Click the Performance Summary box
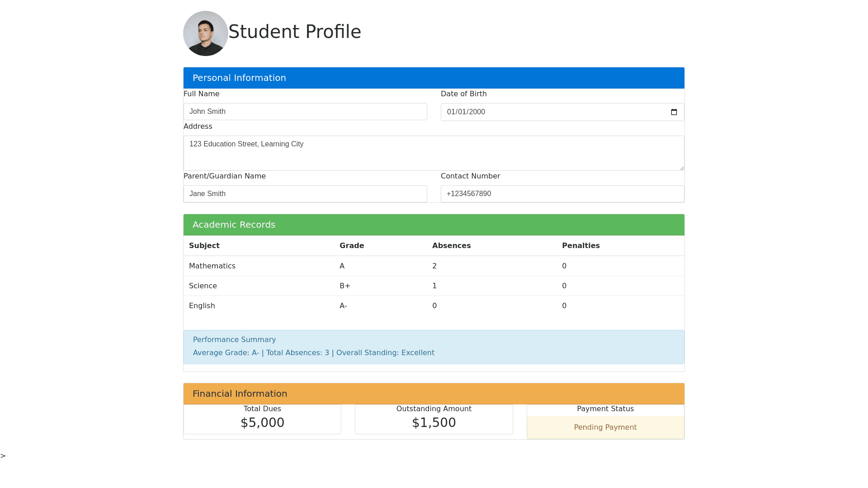 coord(434,347)
